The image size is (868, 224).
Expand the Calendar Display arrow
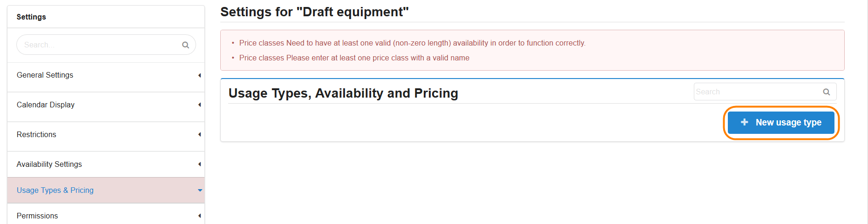click(199, 105)
